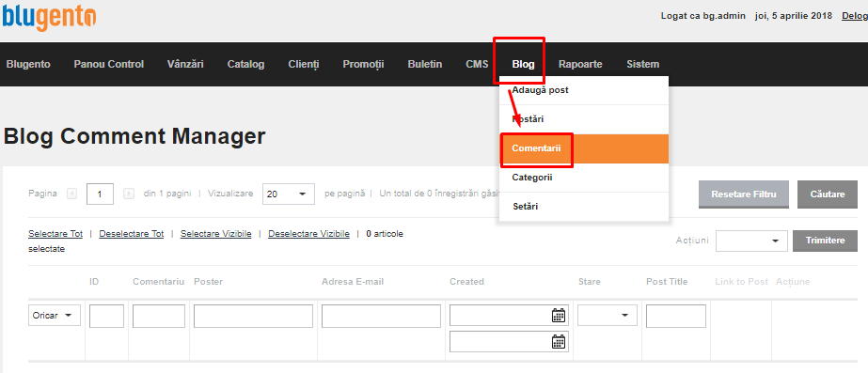The image size is (868, 373).
Task: Choose Setări from Blog menu
Action: coord(584,207)
